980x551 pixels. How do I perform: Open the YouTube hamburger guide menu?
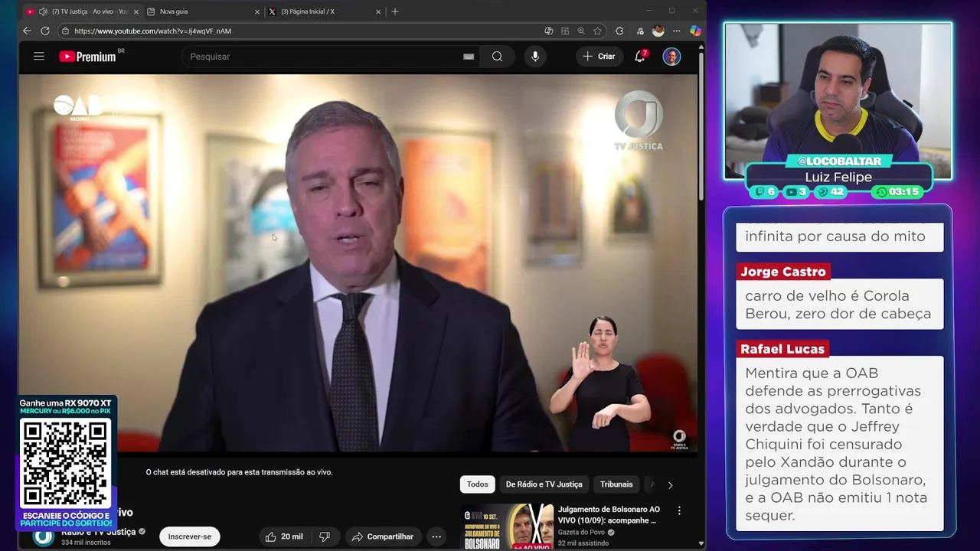[x=39, y=57]
